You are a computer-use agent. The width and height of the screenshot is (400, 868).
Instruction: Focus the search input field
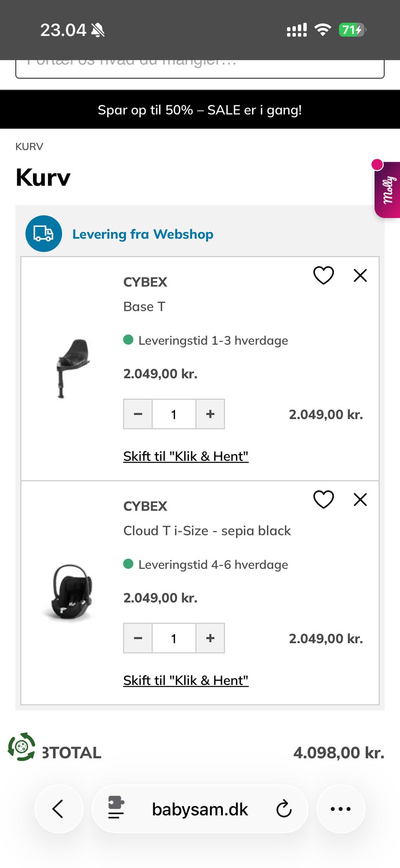(200, 67)
